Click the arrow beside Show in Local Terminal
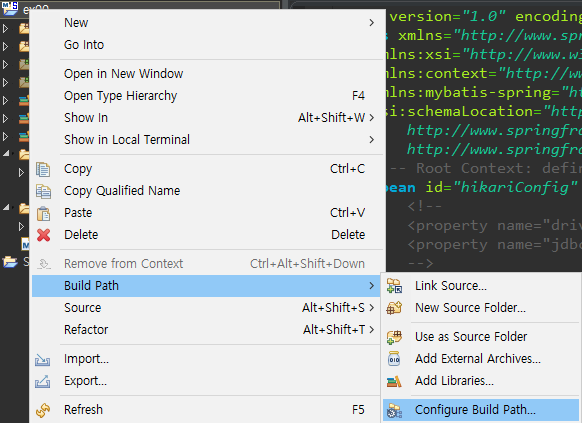Viewport: 582px width, 423px height. (x=372, y=140)
